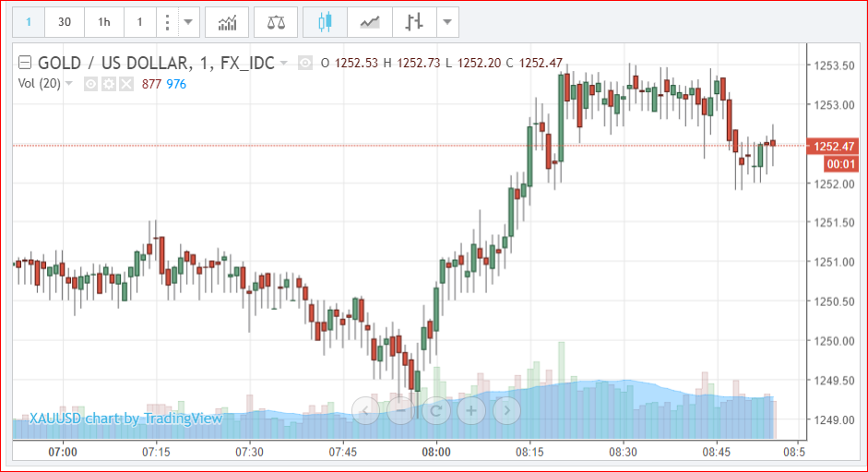Select the 1 minute interval button
Screen dimensions: 868x472
(x=29, y=22)
